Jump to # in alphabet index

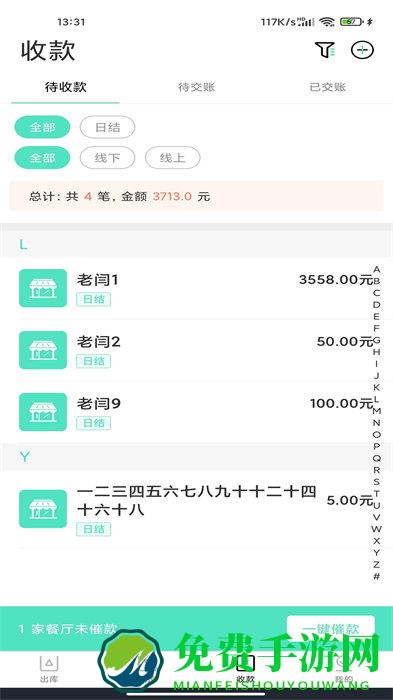(x=376, y=576)
